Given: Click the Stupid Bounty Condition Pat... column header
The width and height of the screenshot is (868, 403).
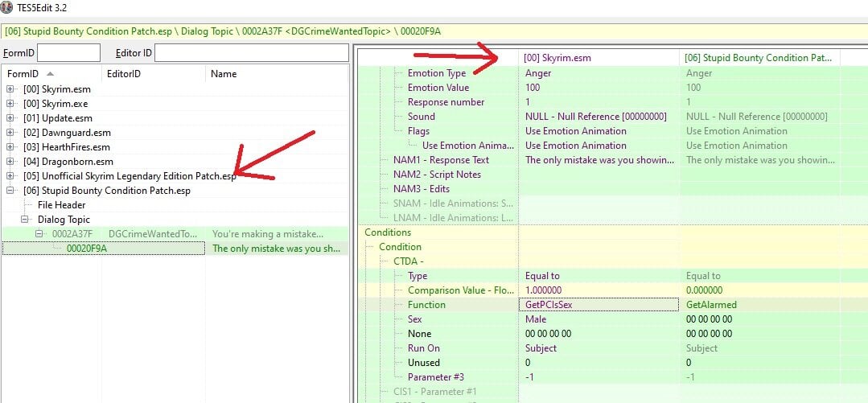Looking at the screenshot, I should 758,58.
